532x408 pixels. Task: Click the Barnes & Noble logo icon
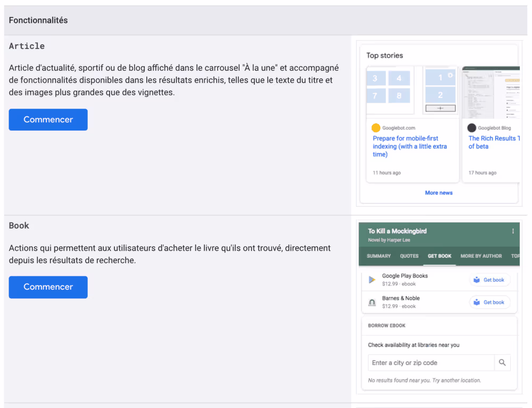pos(372,302)
